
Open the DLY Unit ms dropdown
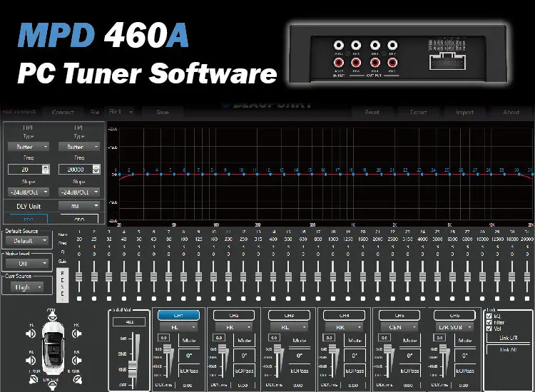coord(78,207)
